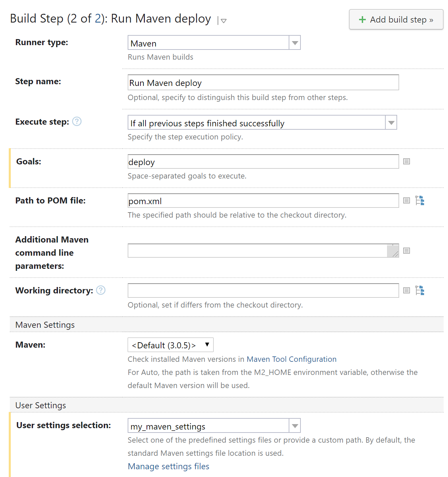This screenshot has height=477, width=448.
Task: Open the Execute step policy dropdown
Action: pos(262,123)
